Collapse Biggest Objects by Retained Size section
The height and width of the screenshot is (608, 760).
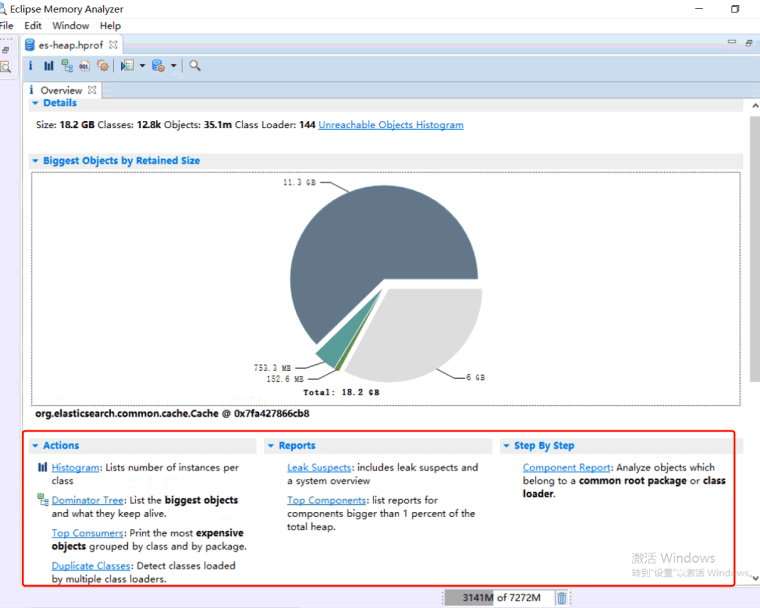point(35,160)
